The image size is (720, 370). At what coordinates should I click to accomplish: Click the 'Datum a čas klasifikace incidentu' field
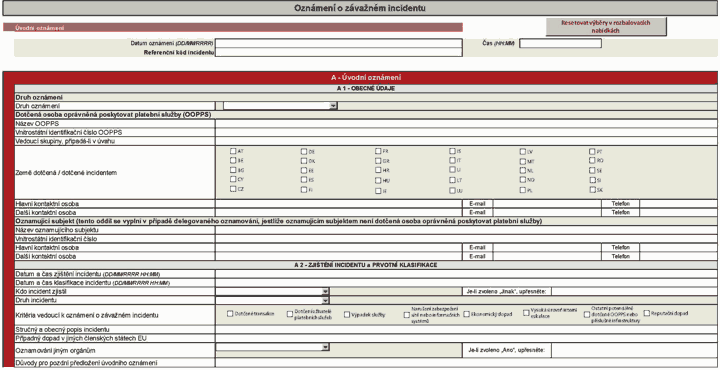tap(466, 283)
